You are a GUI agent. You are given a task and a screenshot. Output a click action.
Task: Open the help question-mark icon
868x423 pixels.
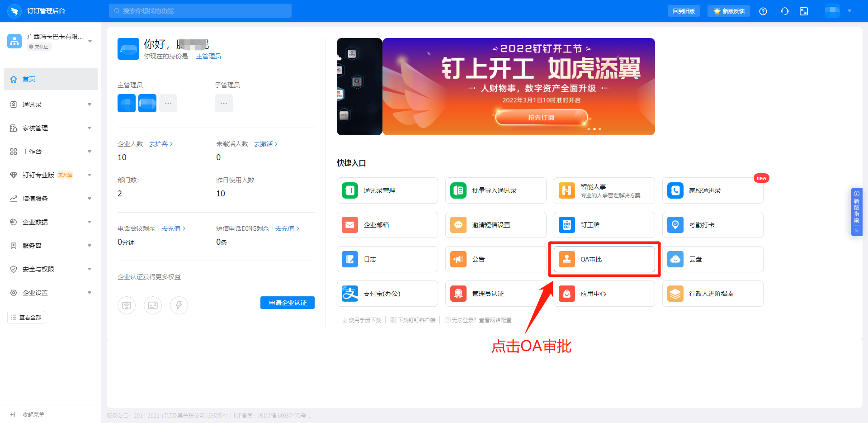tap(763, 11)
